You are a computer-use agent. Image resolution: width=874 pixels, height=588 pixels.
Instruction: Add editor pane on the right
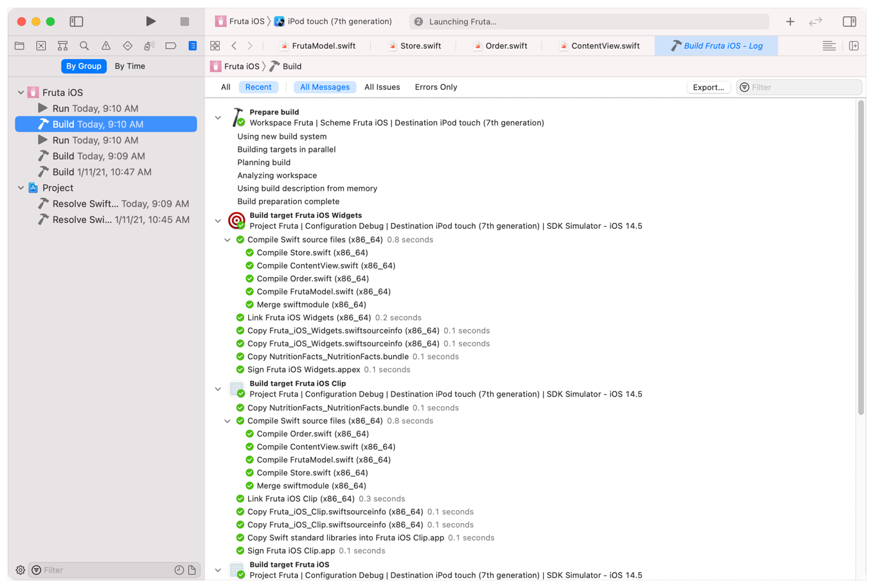(x=853, y=46)
